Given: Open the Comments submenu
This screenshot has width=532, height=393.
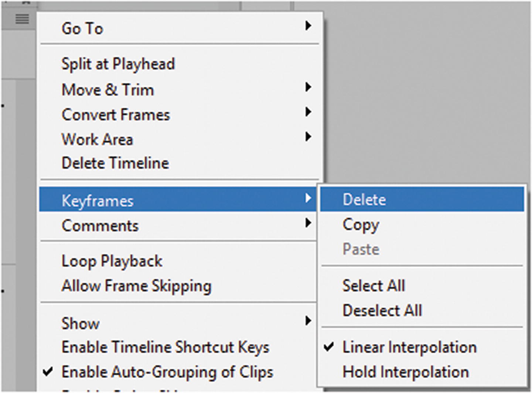Looking at the screenshot, I should [100, 225].
